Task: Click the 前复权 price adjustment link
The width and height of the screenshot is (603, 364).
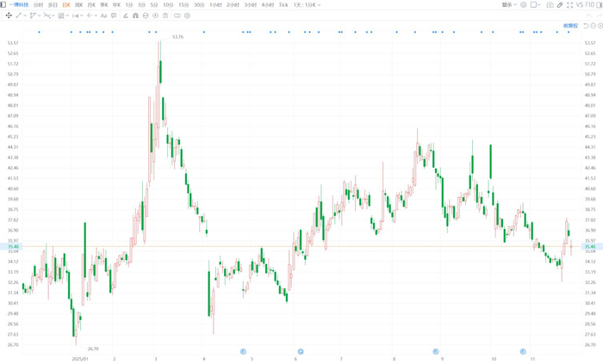Action: (x=570, y=26)
